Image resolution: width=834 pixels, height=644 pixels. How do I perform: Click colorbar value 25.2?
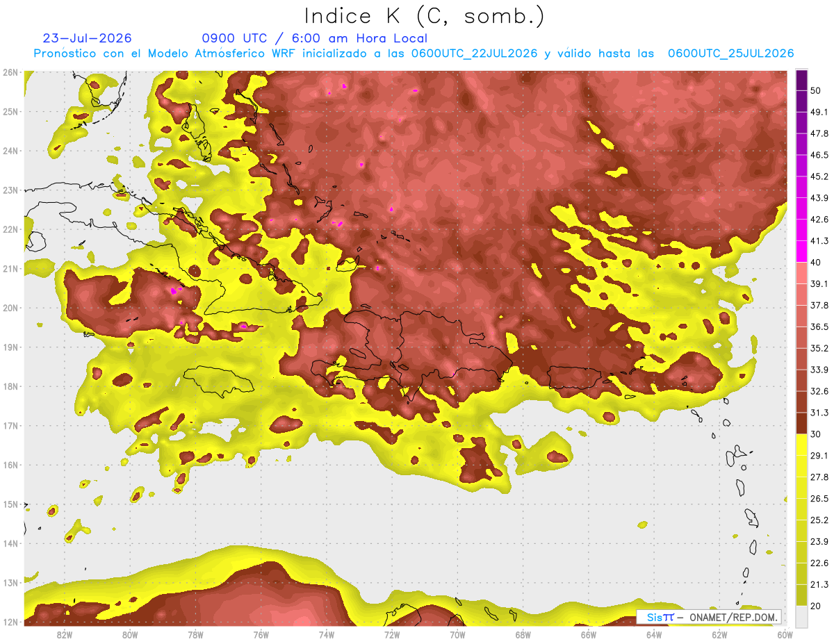(x=819, y=520)
